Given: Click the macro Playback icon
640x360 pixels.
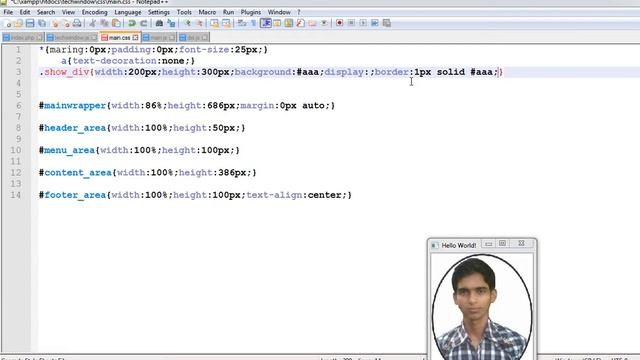Looking at the screenshot, I should click(x=363, y=23).
